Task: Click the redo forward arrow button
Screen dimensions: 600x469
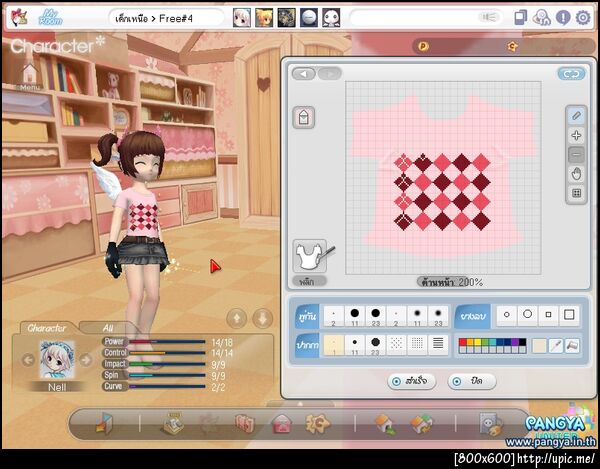Action: pyautogui.click(x=329, y=73)
